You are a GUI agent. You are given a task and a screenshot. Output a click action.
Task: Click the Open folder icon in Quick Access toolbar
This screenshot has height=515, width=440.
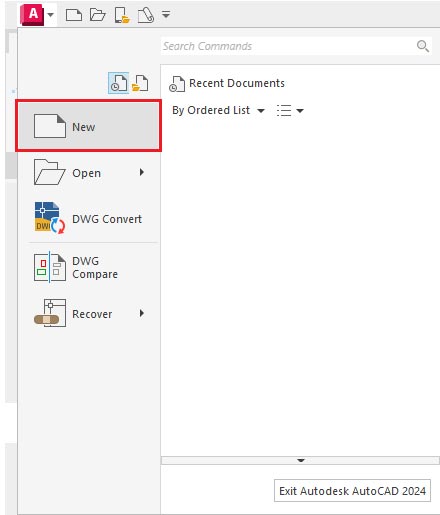click(98, 15)
